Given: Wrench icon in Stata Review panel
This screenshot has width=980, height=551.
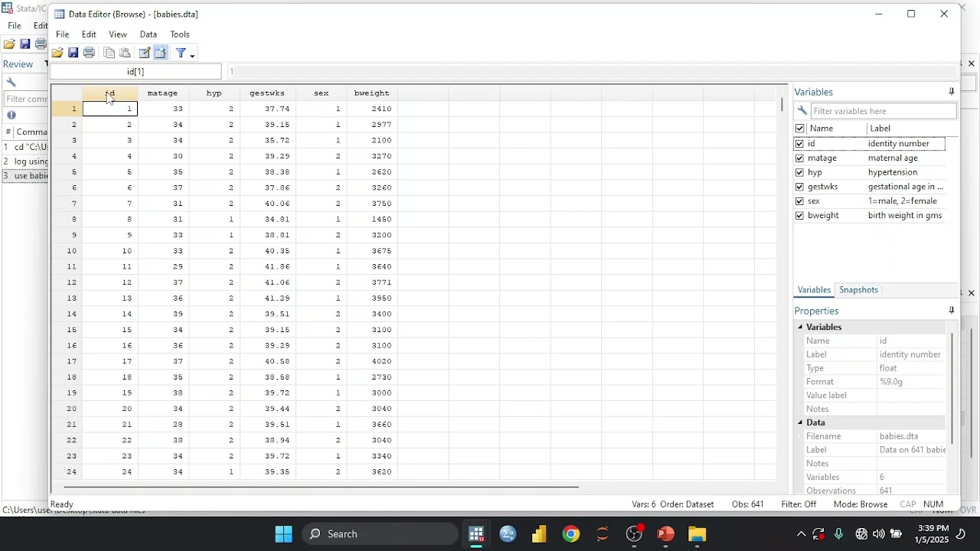Looking at the screenshot, I should pos(11,83).
